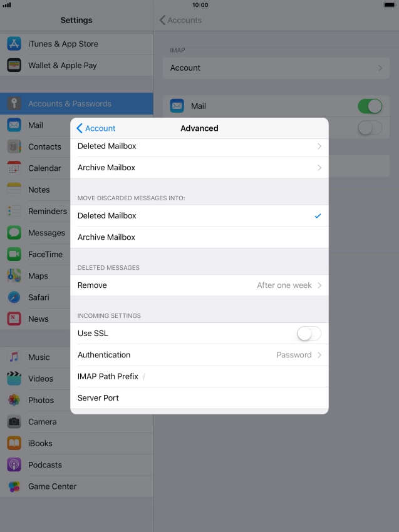Open the iBooks icon
Image resolution: width=399 pixels, height=532 pixels.
[14, 443]
